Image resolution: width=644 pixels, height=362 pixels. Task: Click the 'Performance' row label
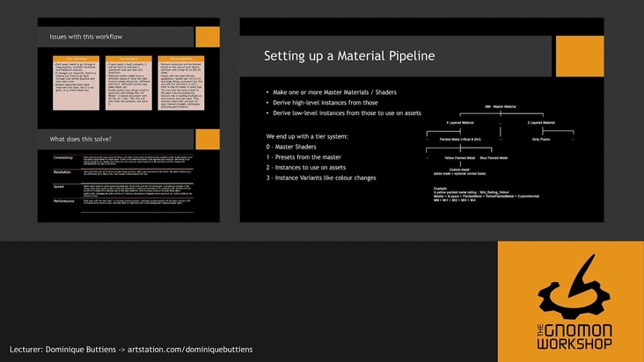(x=63, y=201)
